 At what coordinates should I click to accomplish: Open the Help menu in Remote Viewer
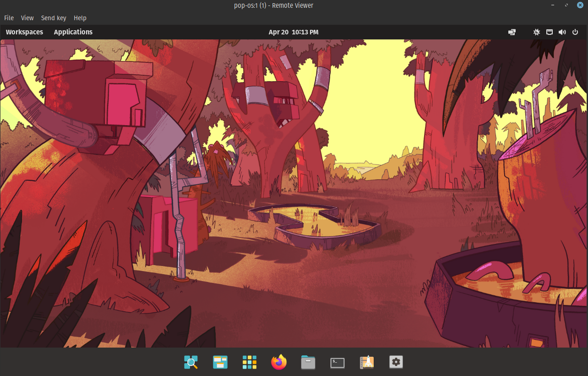coord(80,18)
